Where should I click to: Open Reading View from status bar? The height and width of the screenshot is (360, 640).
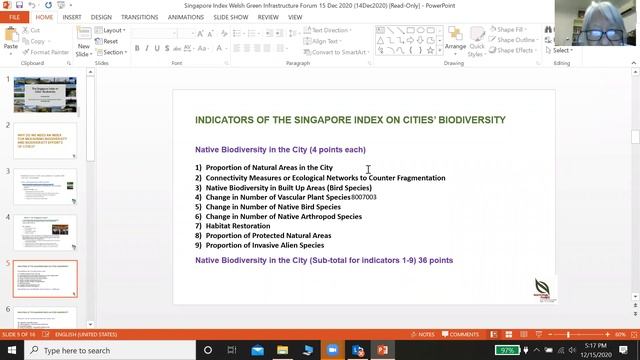[x=524, y=334]
